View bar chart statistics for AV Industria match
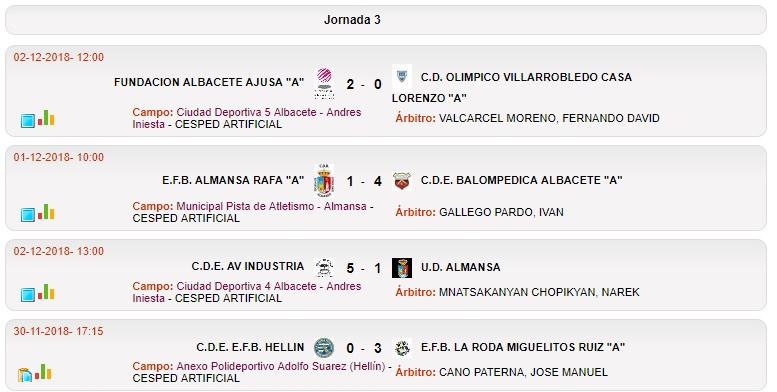The height and width of the screenshot is (392, 777). (46, 292)
